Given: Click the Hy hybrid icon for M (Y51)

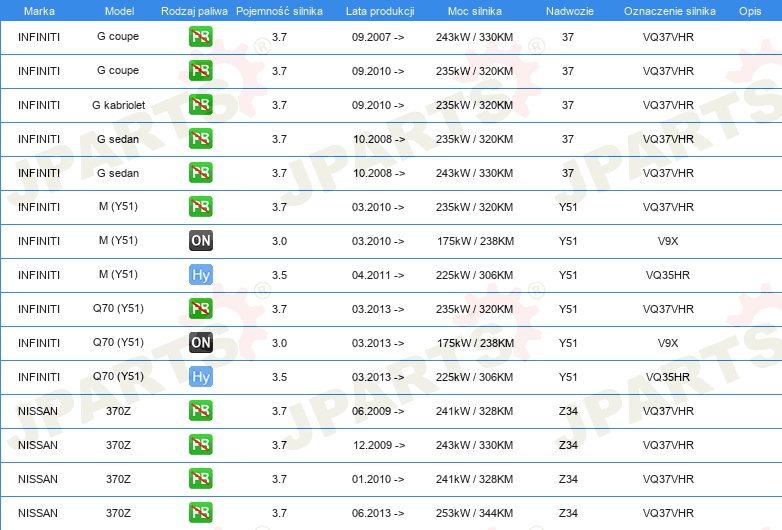Looking at the screenshot, I should coord(200,274).
